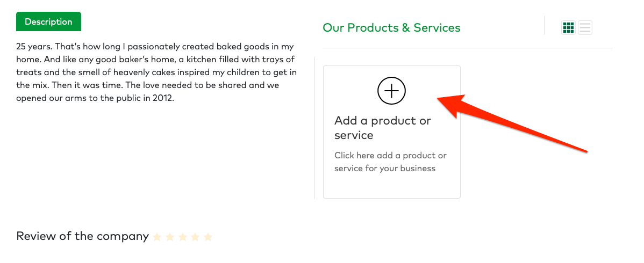Click the "Review of the company" heading
The image size is (644, 263).
point(82,236)
